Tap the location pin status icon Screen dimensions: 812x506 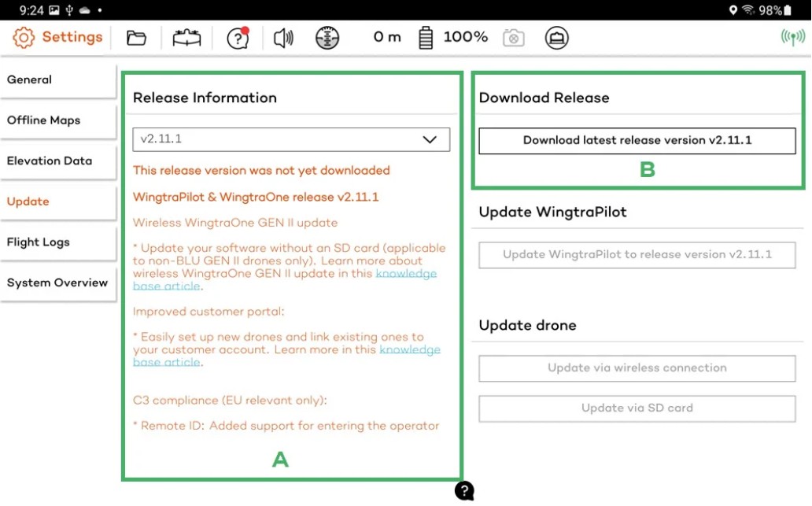coord(733,10)
